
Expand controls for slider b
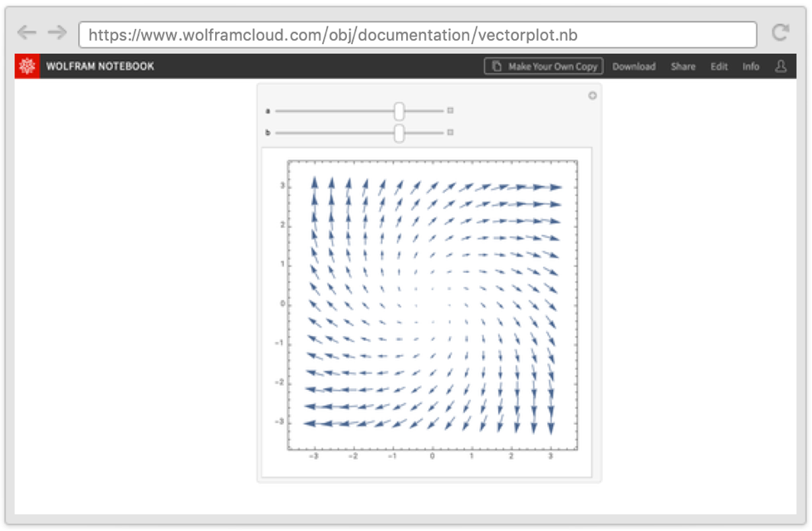[x=451, y=133]
